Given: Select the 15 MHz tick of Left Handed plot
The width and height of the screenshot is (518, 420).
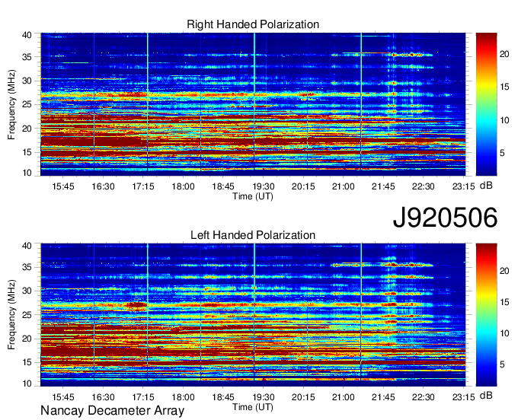Looking at the screenshot, I should pos(27,362).
